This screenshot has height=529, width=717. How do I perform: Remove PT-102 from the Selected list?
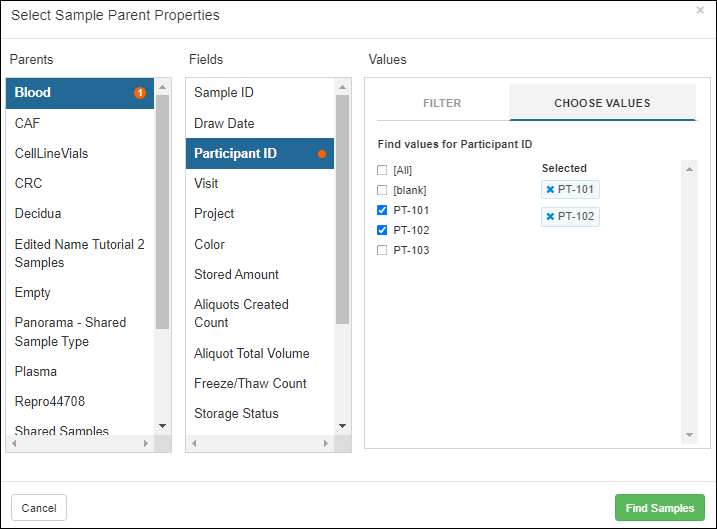[550, 217]
